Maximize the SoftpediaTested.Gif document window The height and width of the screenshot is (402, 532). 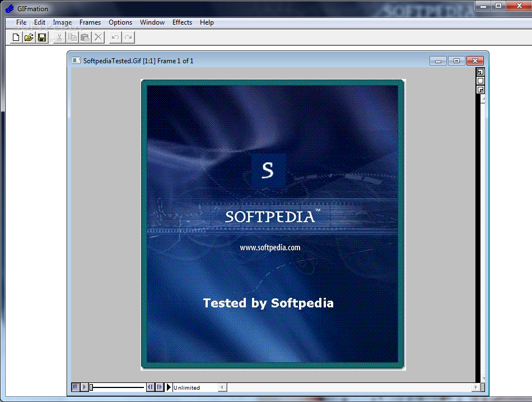click(x=456, y=61)
